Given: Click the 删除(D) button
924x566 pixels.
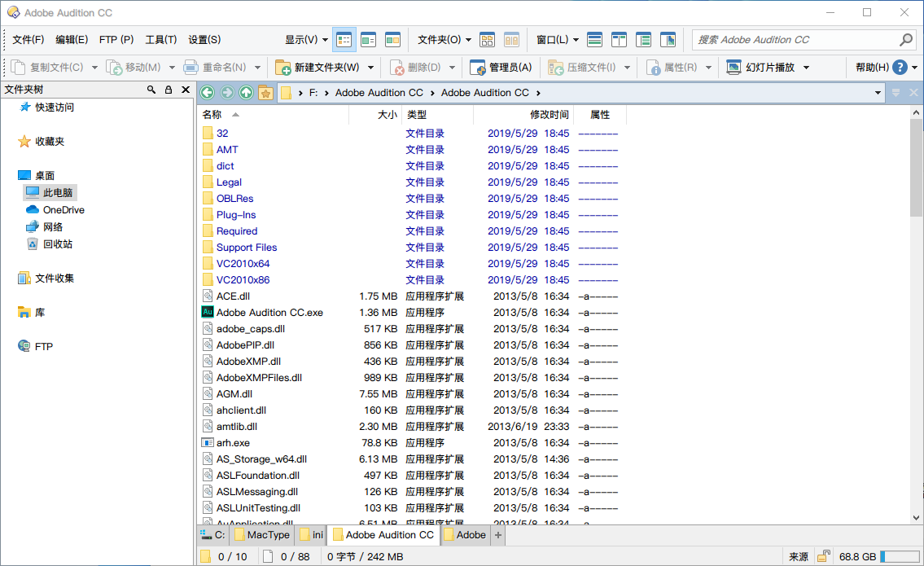Looking at the screenshot, I should pos(415,68).
